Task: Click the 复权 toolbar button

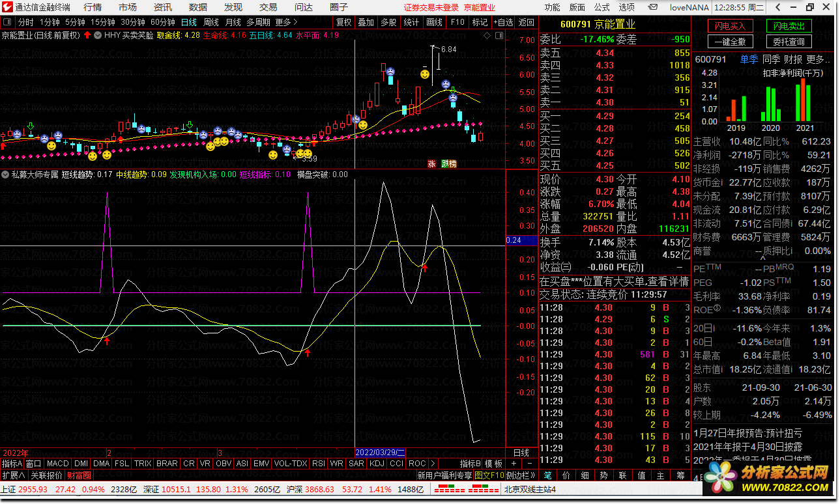Action: [343, 22]
